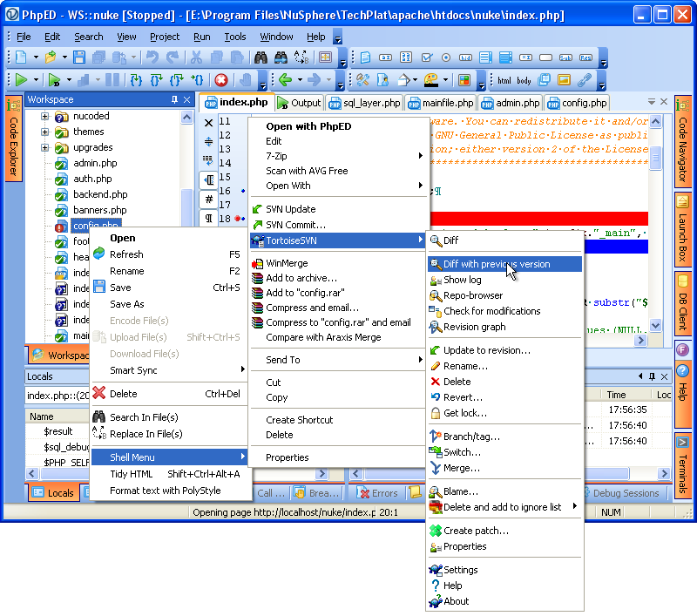Choose Format text with PolyStyle
Screen dimensions: 697x616
tap(169, 491)
